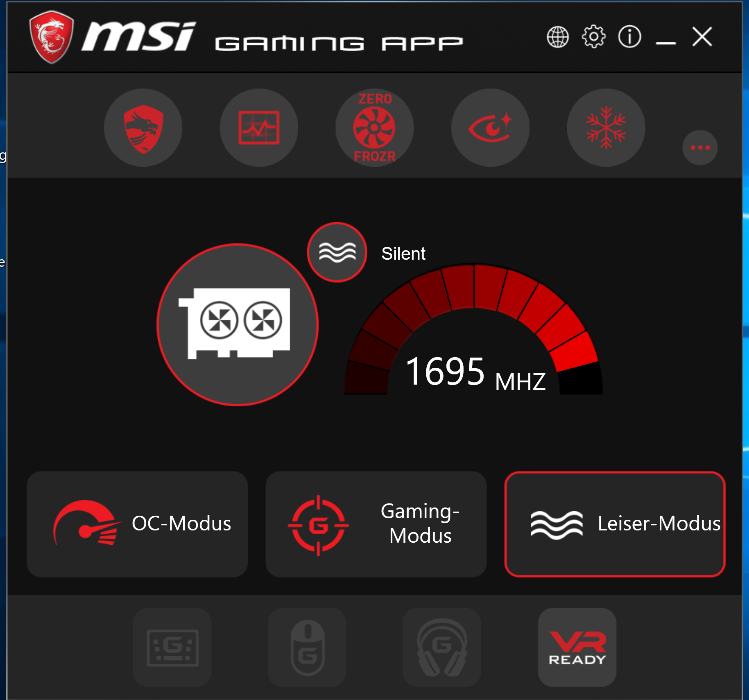The width and height of the screenshot is (749, 700).
Task: Open the gaming mouse master tool
Action: coord(307,648)
